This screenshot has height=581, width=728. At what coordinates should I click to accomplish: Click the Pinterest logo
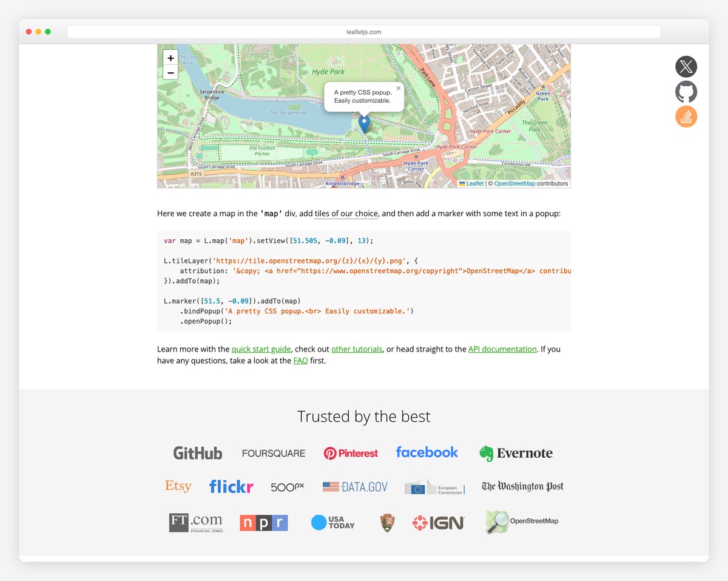coord(351,452)
